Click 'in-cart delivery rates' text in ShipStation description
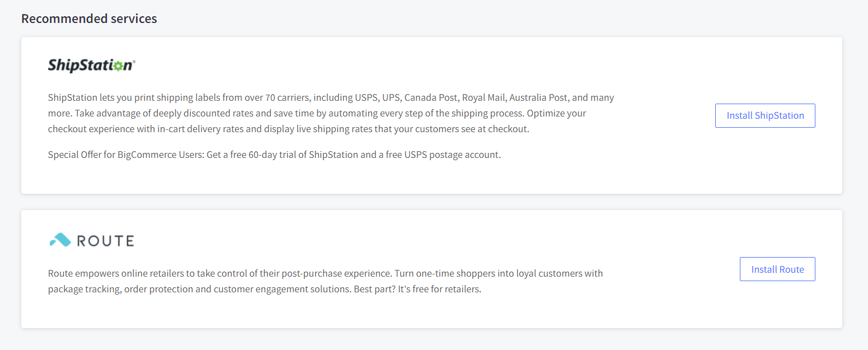868x350 pixels. pyautogui.click(x=198, y=129)
